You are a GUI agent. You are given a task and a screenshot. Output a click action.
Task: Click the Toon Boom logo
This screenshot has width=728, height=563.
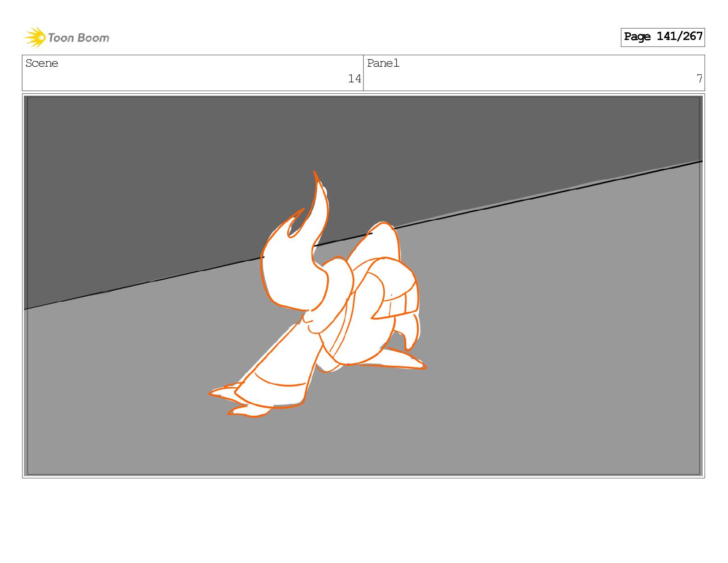pos(67,37)
